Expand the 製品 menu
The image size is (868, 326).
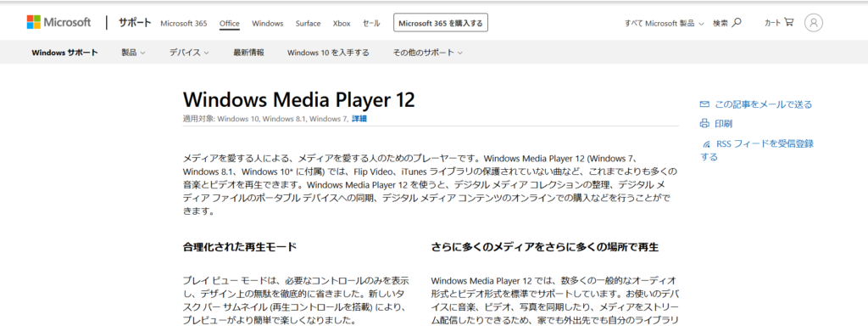pyautogui.click(x=133, y=53)
